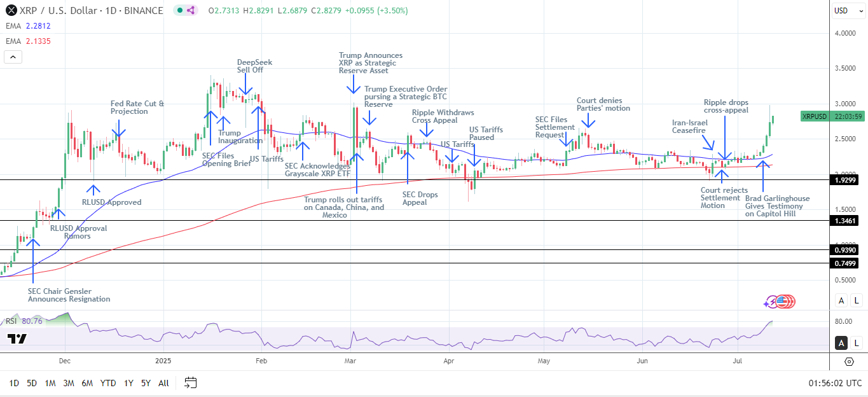Select 'Court rejects Settlement Motion' annotation
Viewport: 868px width, 397px height.
coord(724,198)
